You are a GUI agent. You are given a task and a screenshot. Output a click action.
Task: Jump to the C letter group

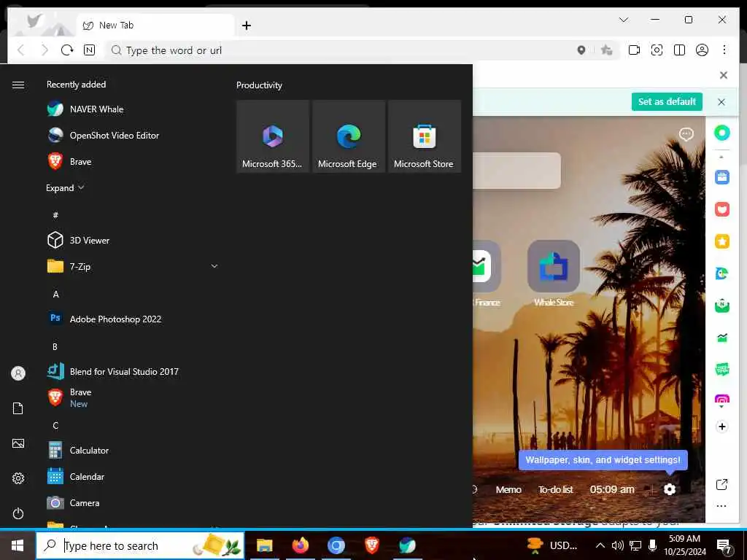[55, 425]
